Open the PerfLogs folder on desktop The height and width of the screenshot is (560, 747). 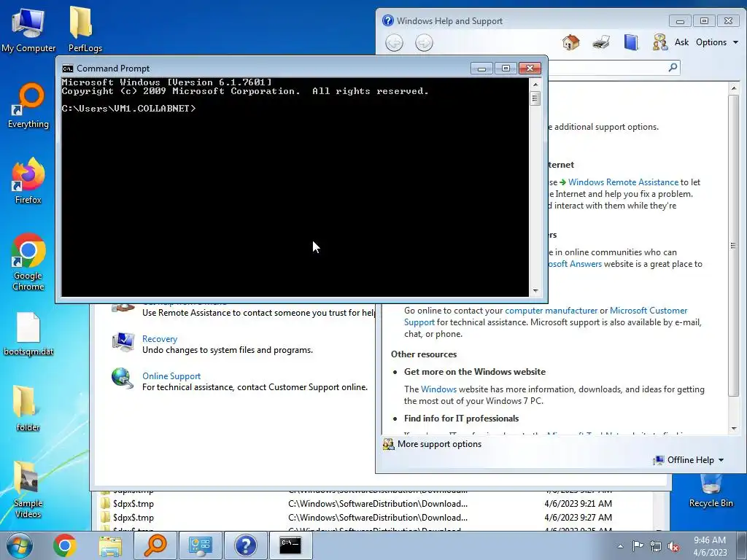[85, 30]
